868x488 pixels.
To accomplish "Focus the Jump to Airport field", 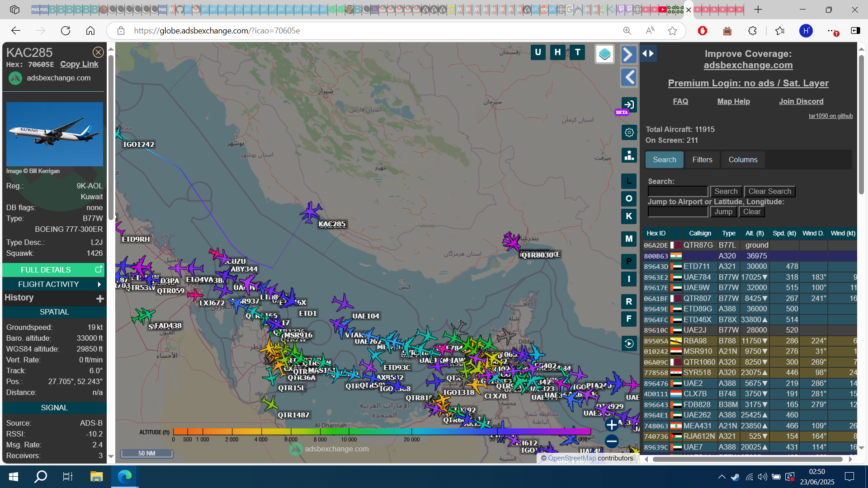I will pos(678,212).
